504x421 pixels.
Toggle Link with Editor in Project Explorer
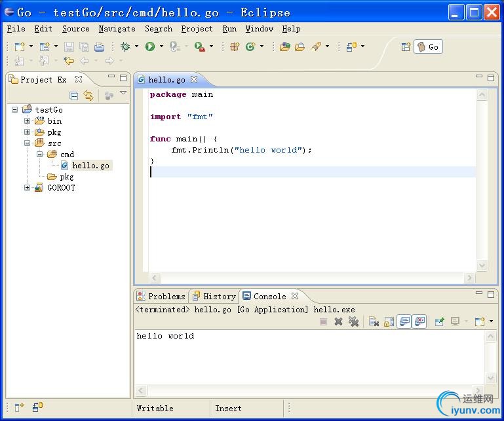[x=88, y=96]
